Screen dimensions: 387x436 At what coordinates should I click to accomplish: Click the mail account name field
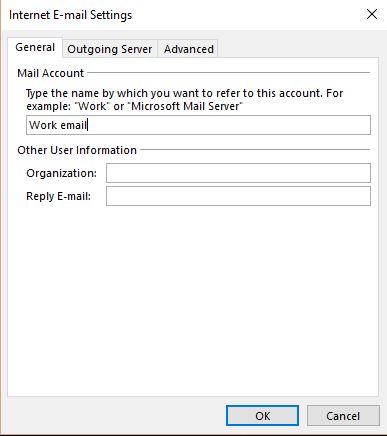tap(198, 125)
